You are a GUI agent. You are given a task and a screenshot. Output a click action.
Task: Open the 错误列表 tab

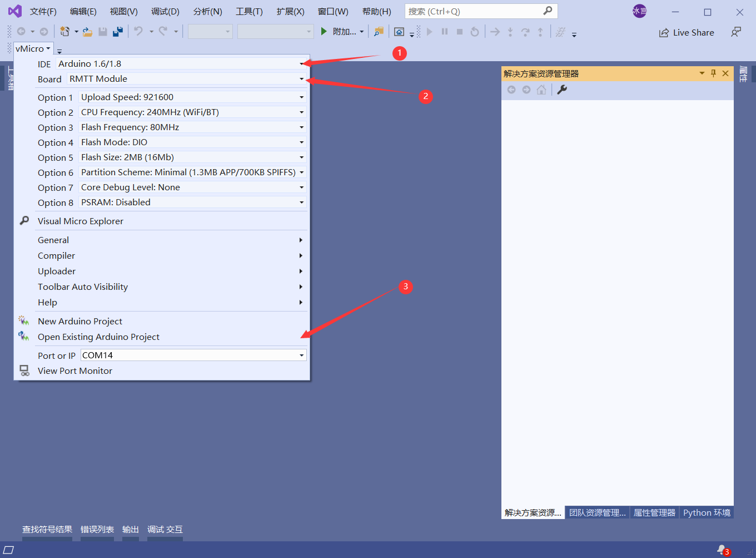[97, 529]
